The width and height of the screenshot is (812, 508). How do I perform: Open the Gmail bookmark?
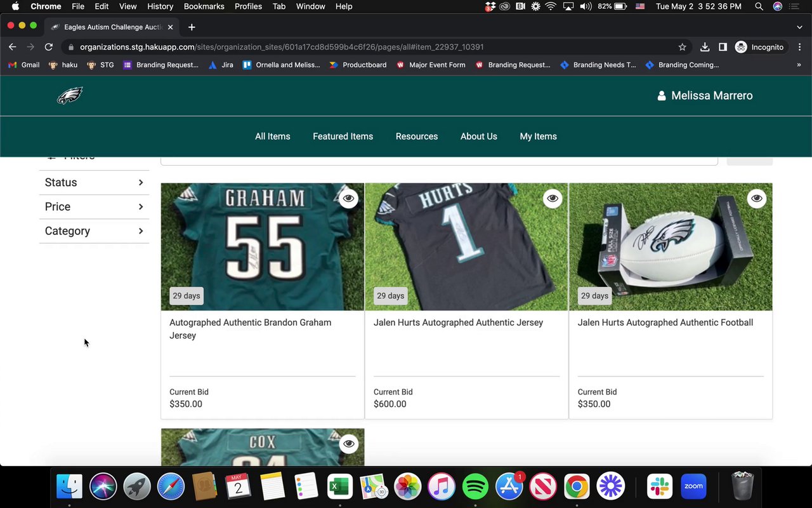click(x=23, y=65)
